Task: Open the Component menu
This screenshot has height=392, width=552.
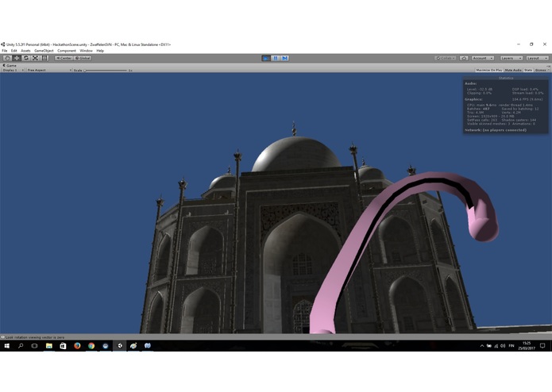Action: (67, 51)
